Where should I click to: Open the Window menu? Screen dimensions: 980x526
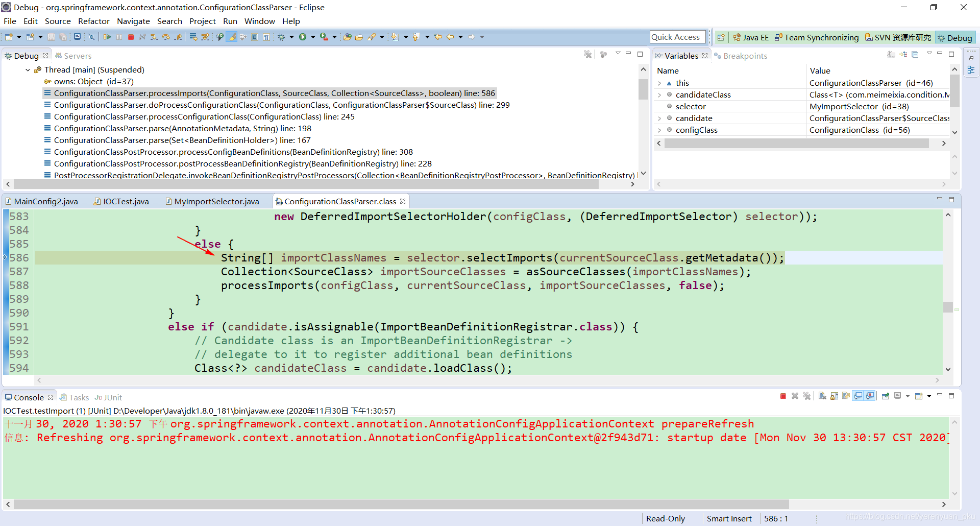[259, 21]
